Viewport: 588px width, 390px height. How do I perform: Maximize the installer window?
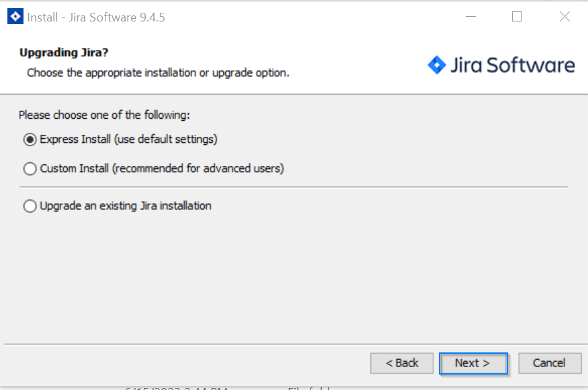(x=517, y=17)
